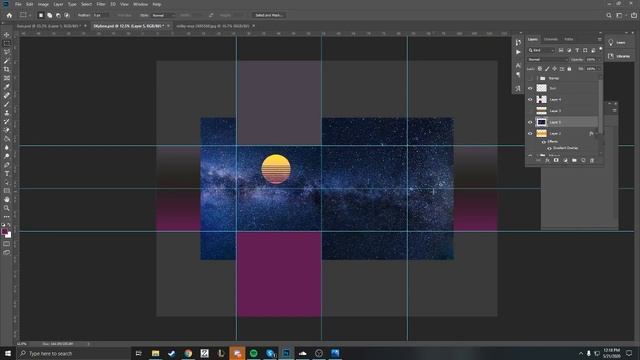Image resolution: width=640 pixels, height=360 pixels.
Task: Open the collapsed Paragraph panel icon
Action: point(518,75)
